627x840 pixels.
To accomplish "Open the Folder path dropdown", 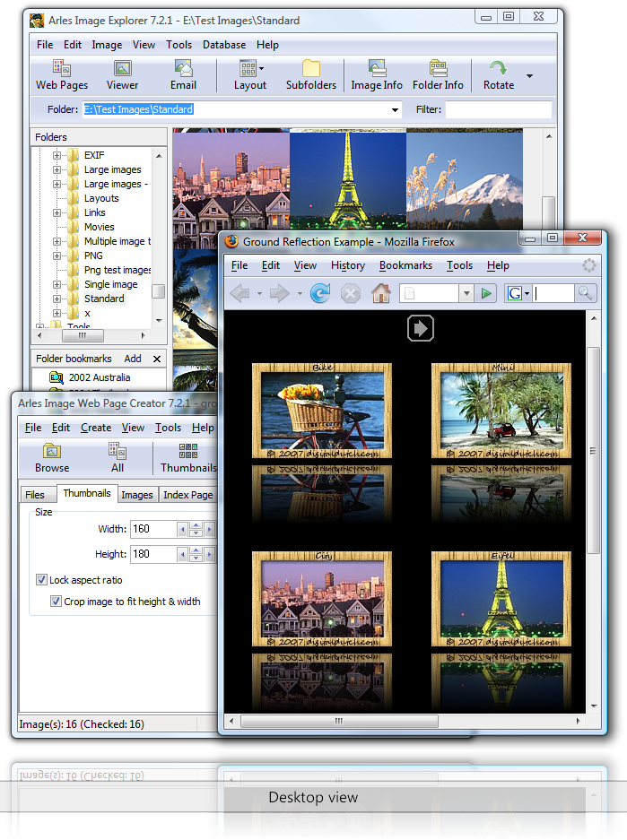I will click(x=396, y=110).
